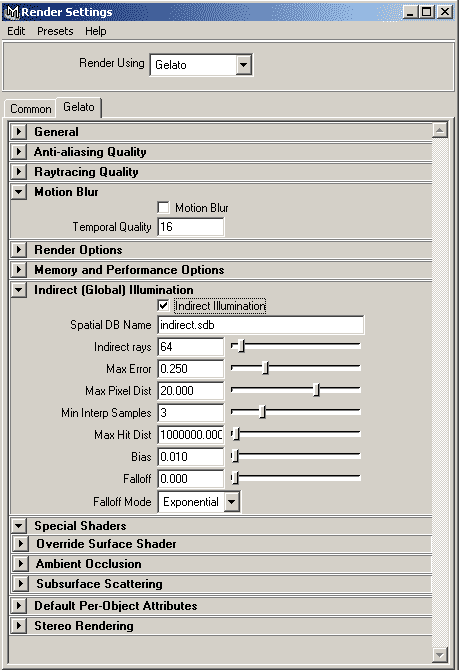Viewport: 459px width, 670px height.
Task: Collapse the Motion Blur section
Action: click(x=18, y=192)
